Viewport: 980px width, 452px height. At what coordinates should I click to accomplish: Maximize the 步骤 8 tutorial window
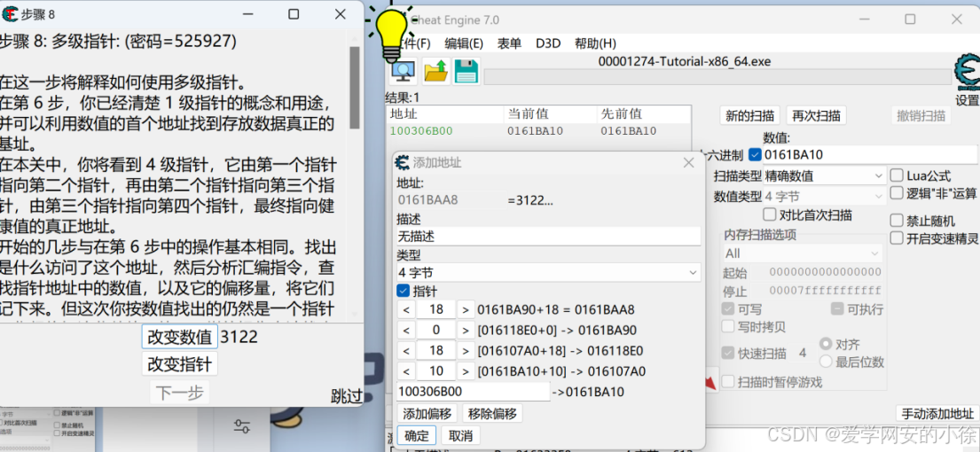[294, 13]
